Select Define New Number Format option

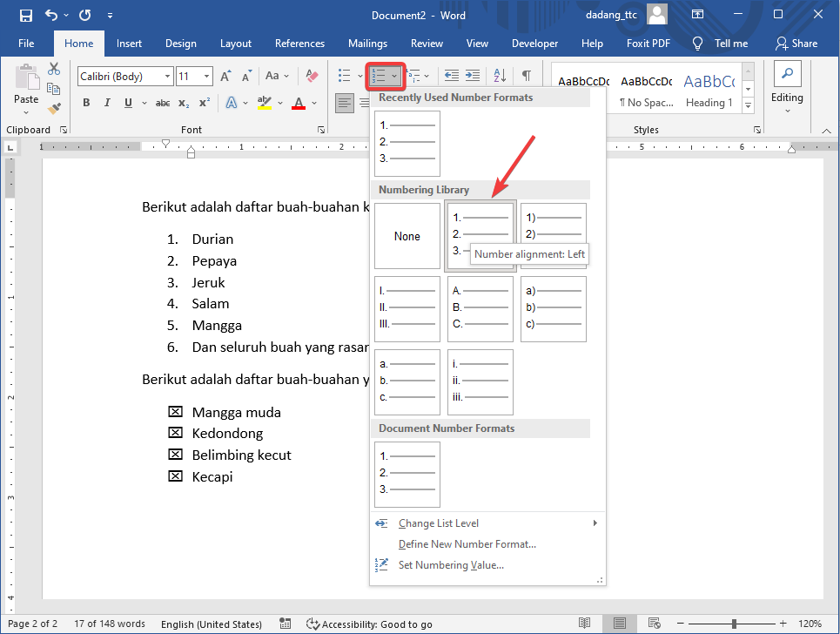467,544
